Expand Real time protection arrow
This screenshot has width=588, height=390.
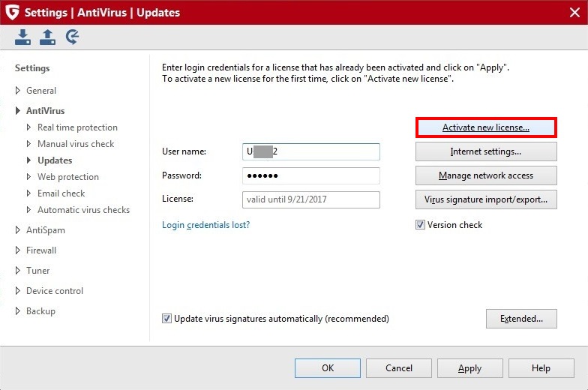(x=28, y=127)
